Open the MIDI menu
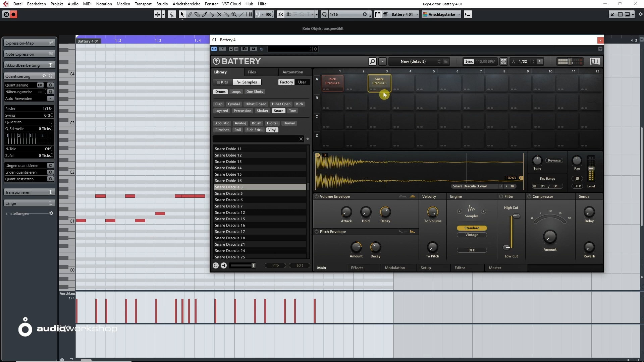Screen dimensions: 644x362 click(x=87, y=4)
